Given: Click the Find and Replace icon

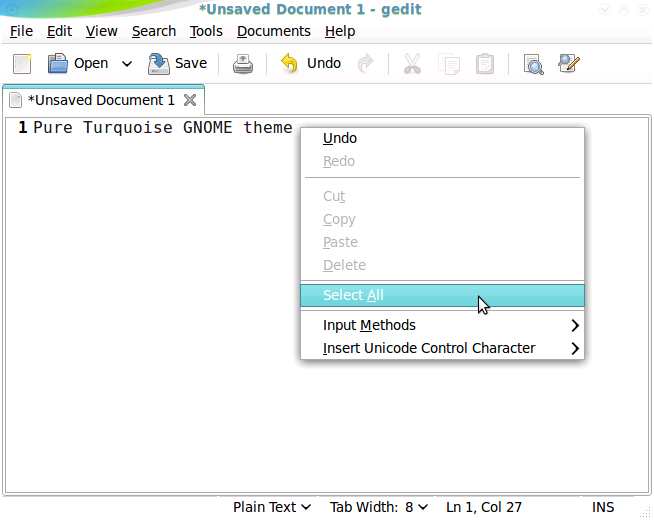Looking at the screenshot, I should tap(569, 63).
